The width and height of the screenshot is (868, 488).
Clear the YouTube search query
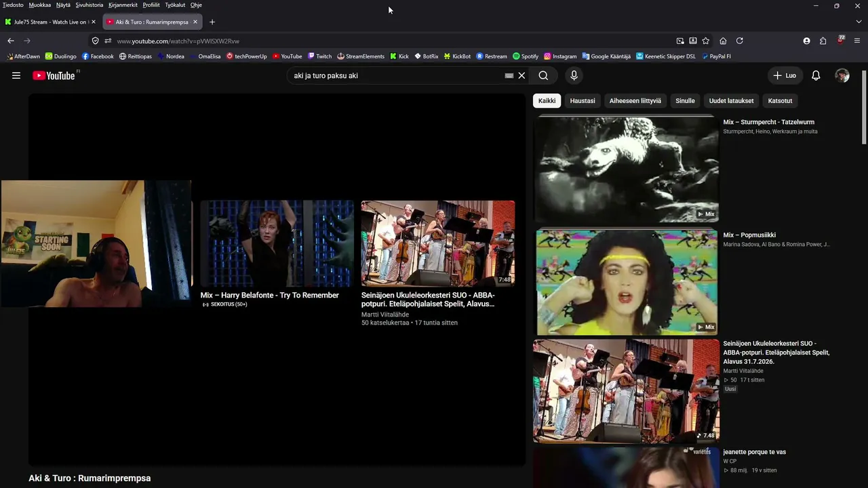point(521,75)
